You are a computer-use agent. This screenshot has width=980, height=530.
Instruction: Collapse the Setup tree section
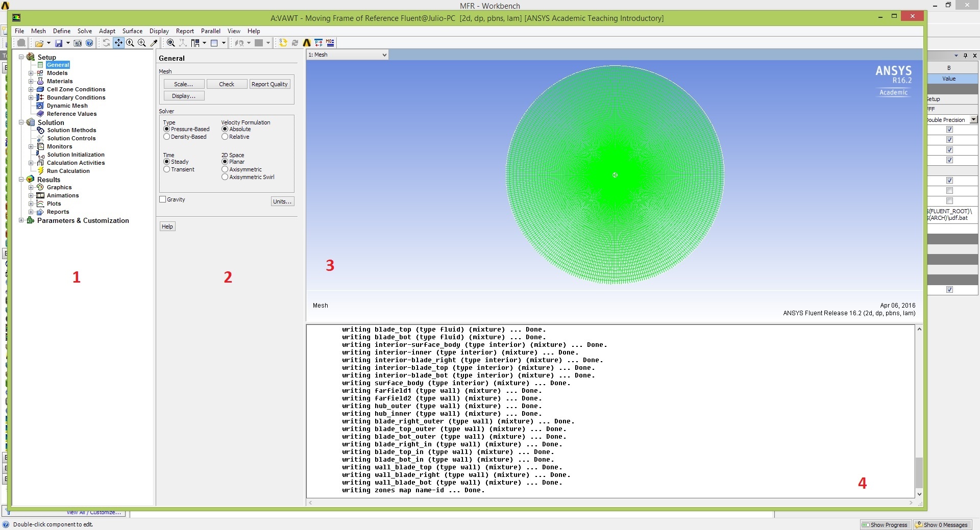click(21, 57)
